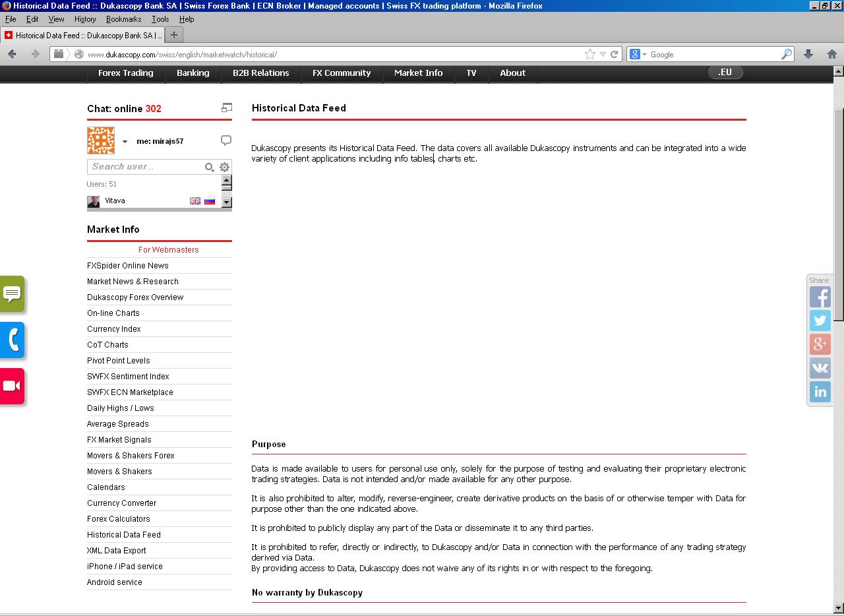This screenshot has width=844, height=616.
Task: Open the FX Community navigation item
Action: tap(342, 73)
